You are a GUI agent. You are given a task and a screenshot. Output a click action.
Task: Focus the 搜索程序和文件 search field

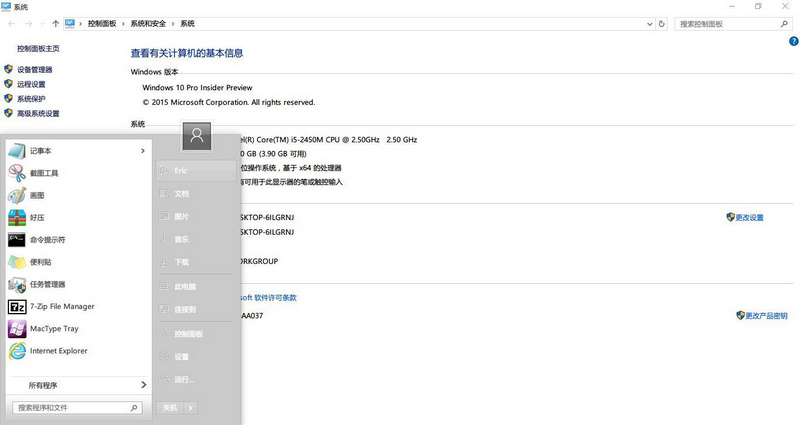pos(77,408)
